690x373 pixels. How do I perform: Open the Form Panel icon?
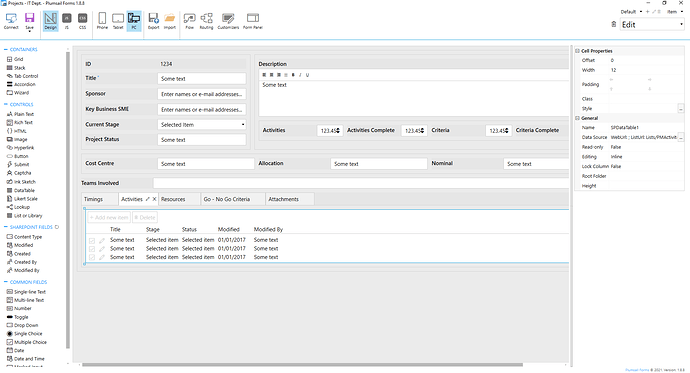253,18
